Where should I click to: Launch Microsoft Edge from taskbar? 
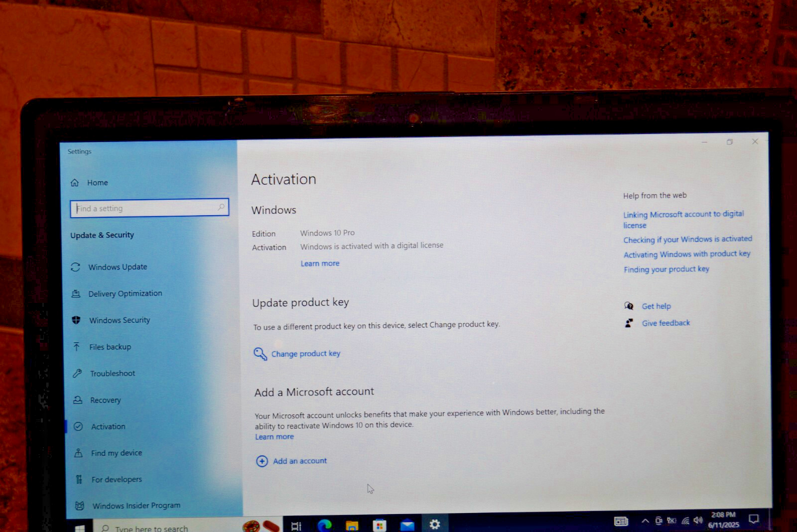325,525
